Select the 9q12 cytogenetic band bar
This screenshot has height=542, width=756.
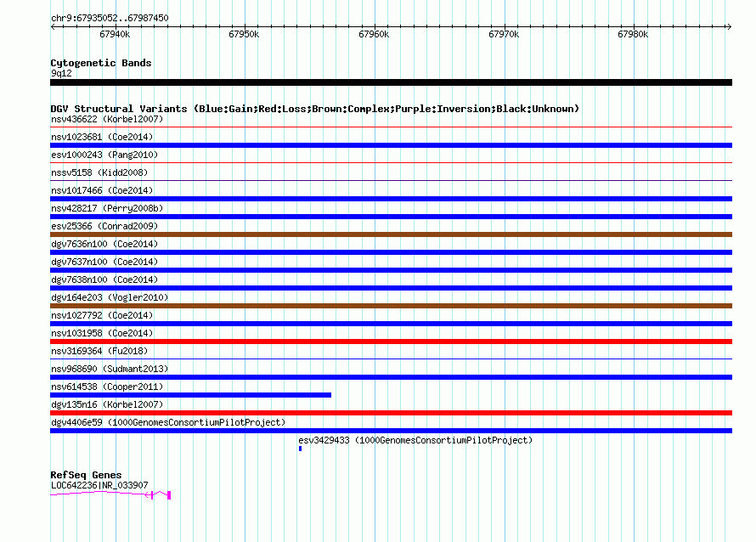pyautogui.click(x=391, y=82)
